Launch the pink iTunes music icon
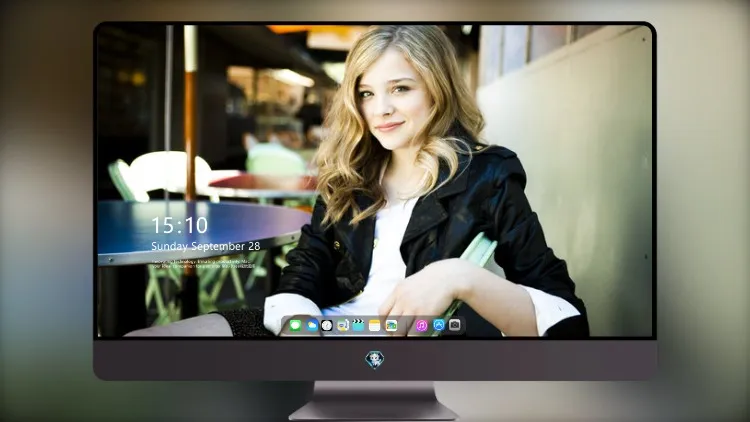 [x=421, y=326]
